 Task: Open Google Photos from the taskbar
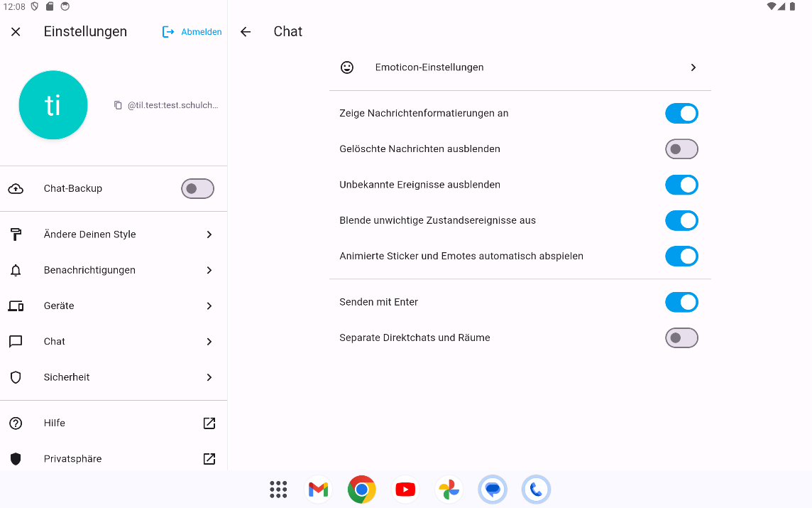point(449,490)
